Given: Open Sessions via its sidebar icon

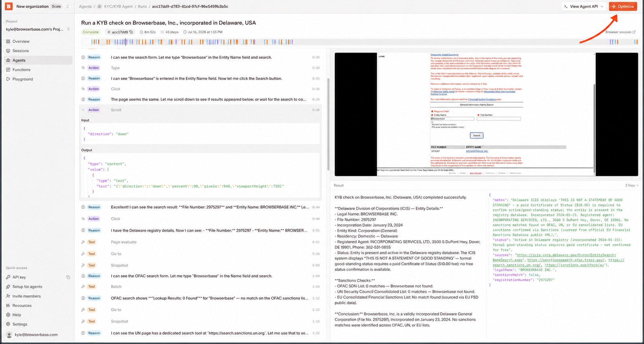Looking at the screenshot, I should (x=8, y=51).
